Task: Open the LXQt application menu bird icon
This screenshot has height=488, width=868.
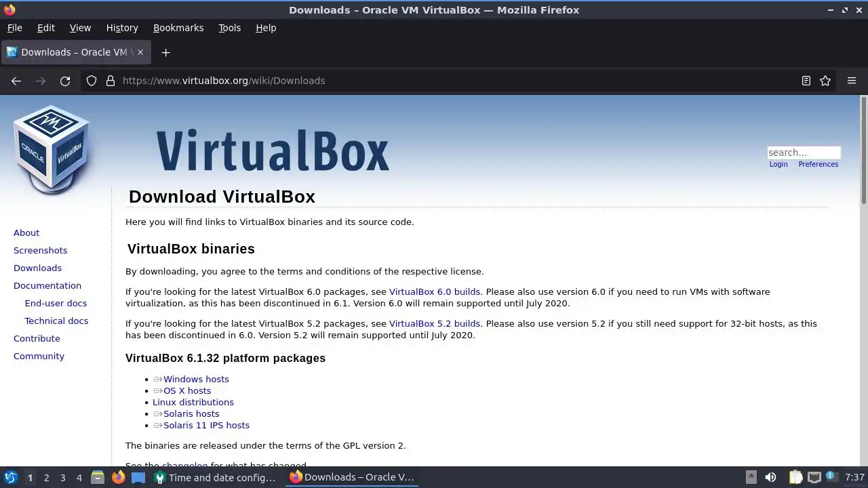Action: click(10, 477)
